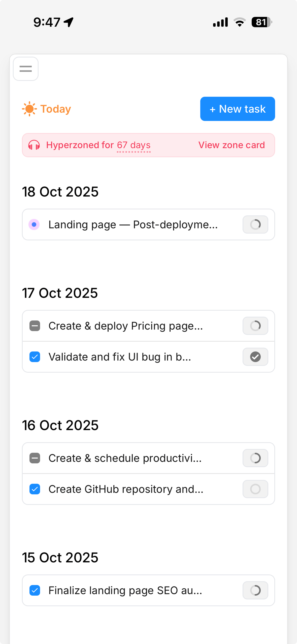The height and width of the screenshot is (644, 297).
Task: Open the navigation sidebar with the hamburger icon
Action: pos(25,69)
